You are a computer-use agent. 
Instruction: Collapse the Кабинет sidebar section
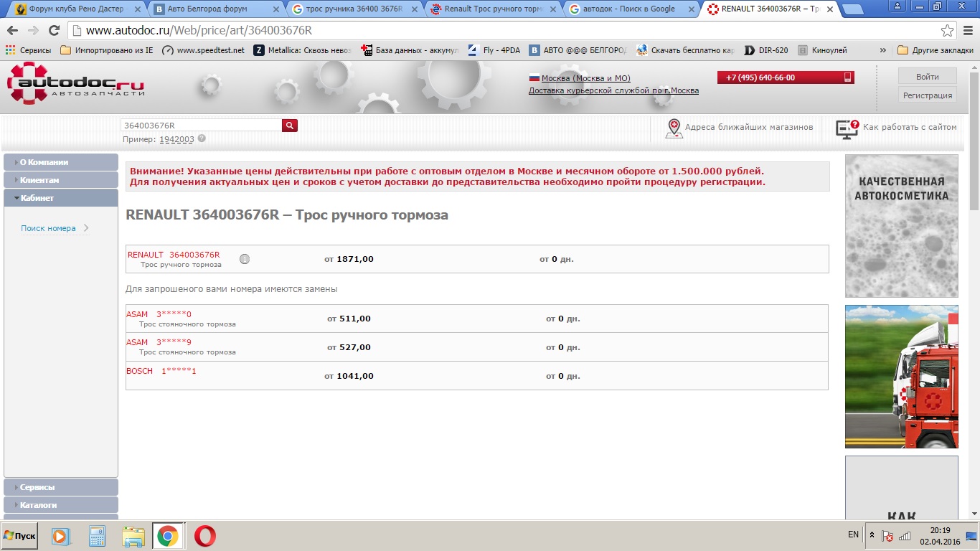click(61, 198)
